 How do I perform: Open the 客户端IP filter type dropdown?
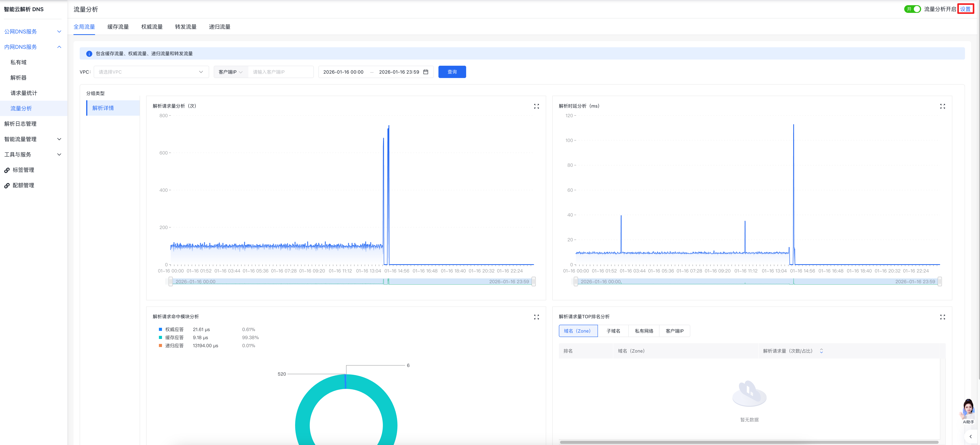click(x=230, y=72)
